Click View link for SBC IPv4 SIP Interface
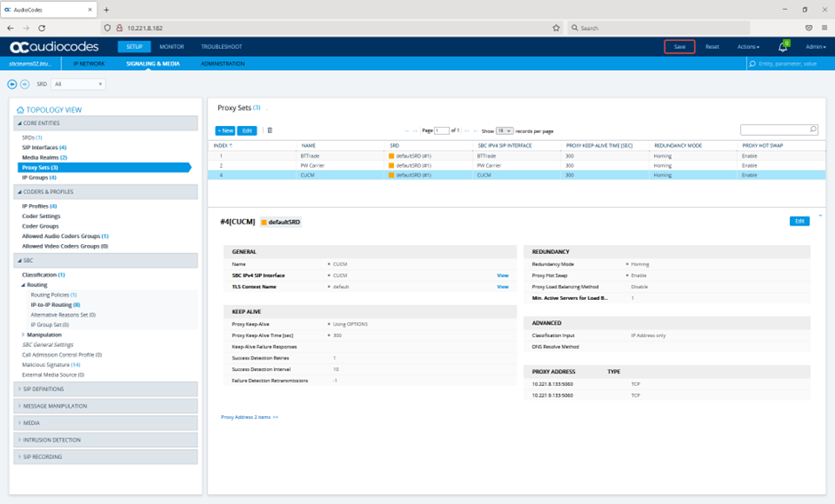Viewport: 835px width, 504px height. click(503, 275)
